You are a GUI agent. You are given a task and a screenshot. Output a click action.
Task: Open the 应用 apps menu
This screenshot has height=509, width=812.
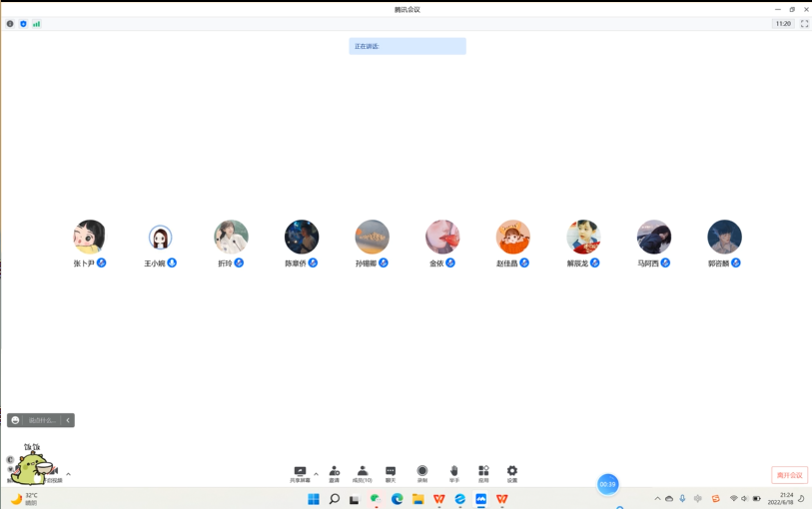pos(483,472)
